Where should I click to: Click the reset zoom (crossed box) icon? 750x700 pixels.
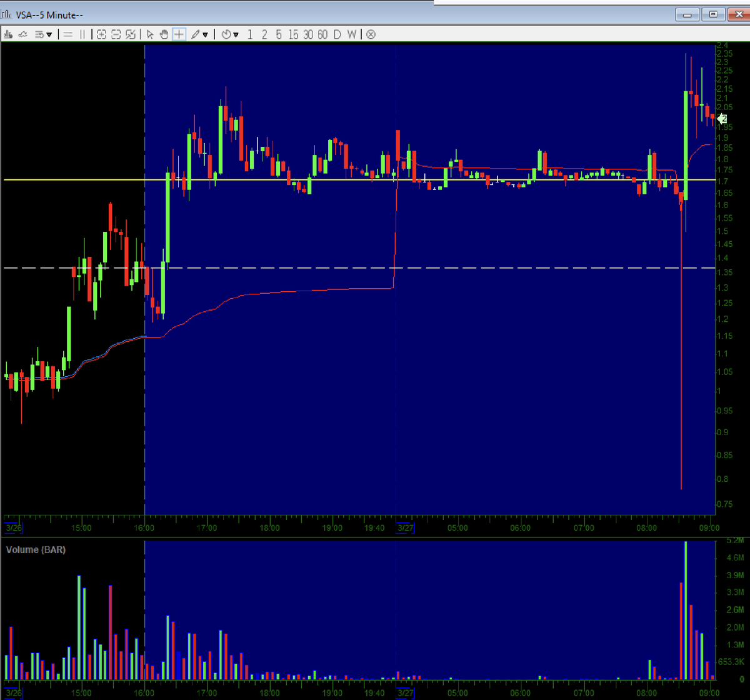click(131, 34)
